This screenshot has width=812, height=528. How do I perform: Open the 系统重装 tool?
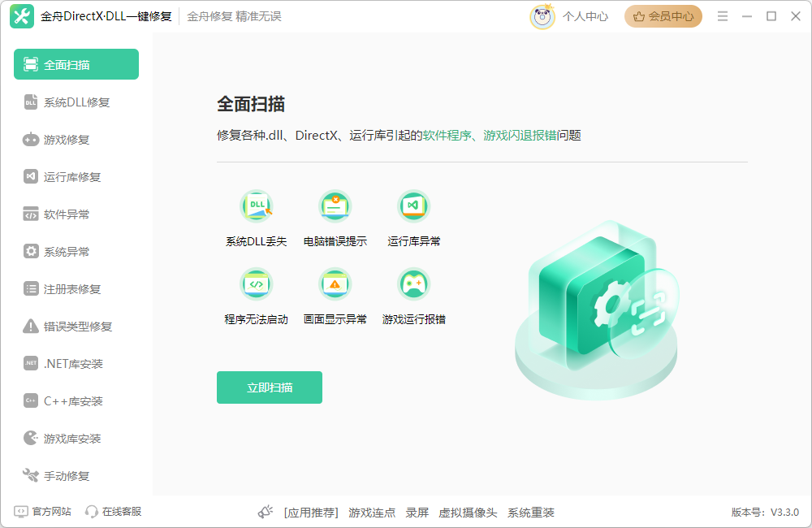click(x=532, y=513)
